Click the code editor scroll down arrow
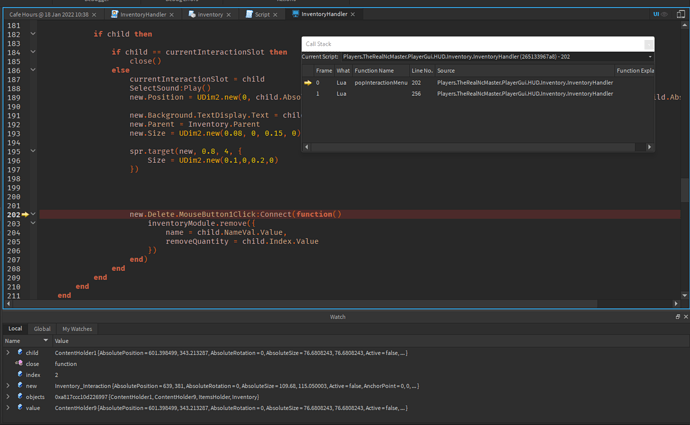Screen dimensions: 690x425 pyautogui.click(x=684, y=295)
